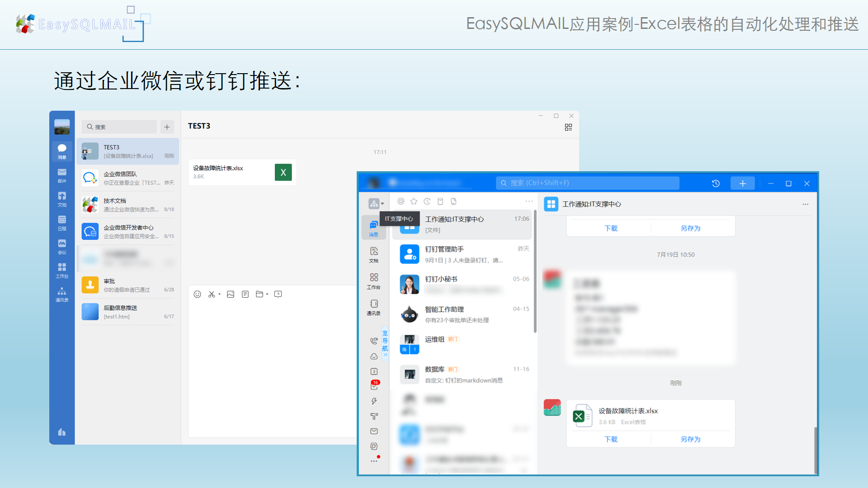The image size is (868, 488).
Task: Open the grid menu icon at TEST3 header
Action: click(568, 127)
